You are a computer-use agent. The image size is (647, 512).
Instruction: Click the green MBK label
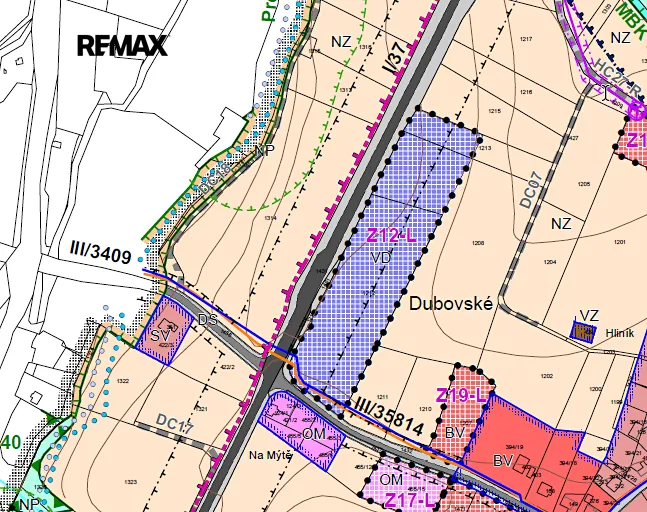[633, 19]
